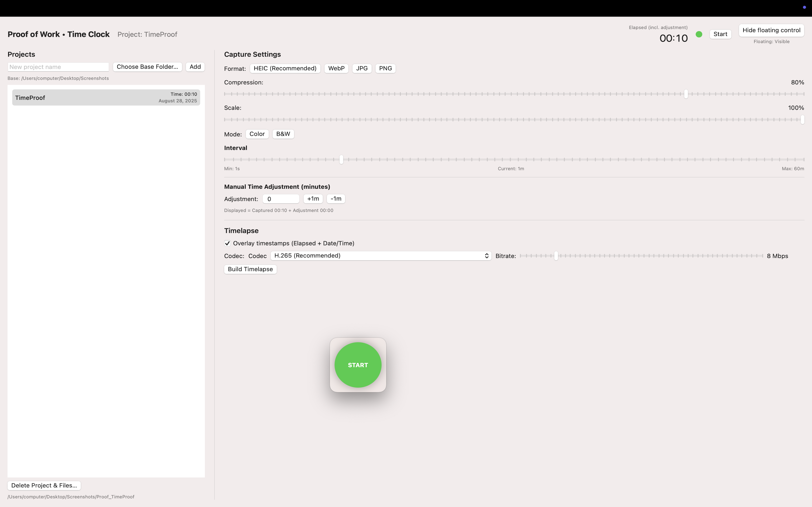Click Hide floating control button

771,30
